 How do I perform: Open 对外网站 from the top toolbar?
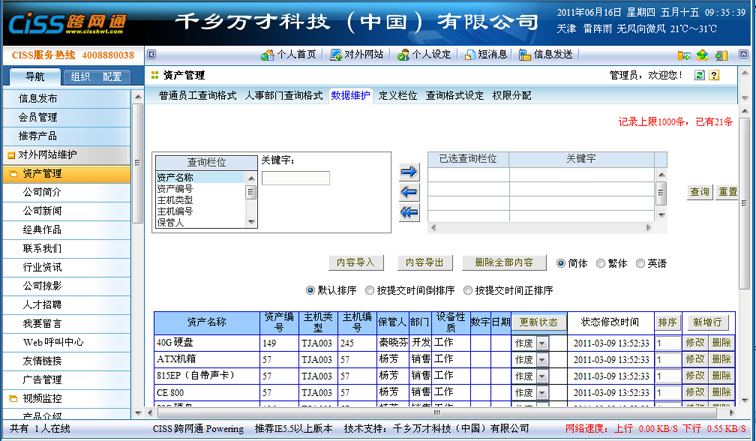point(357,54)
